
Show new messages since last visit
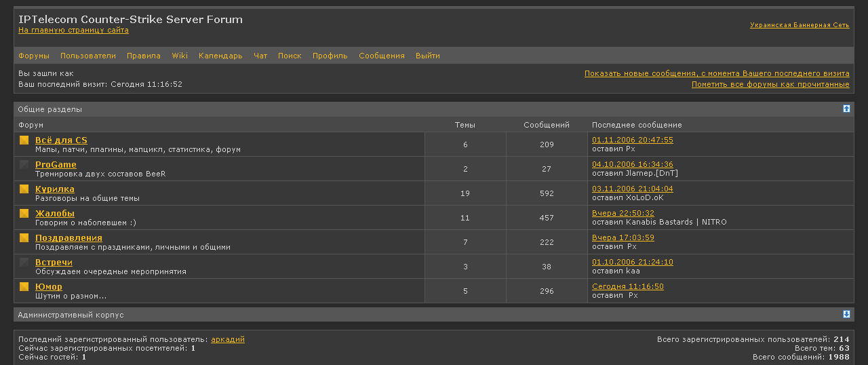(x=717, y=73)
